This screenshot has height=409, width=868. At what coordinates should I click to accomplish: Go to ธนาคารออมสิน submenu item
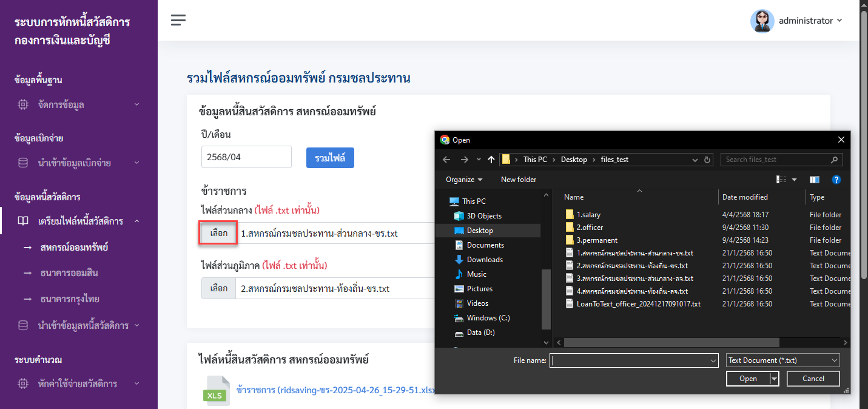[69, 273]
